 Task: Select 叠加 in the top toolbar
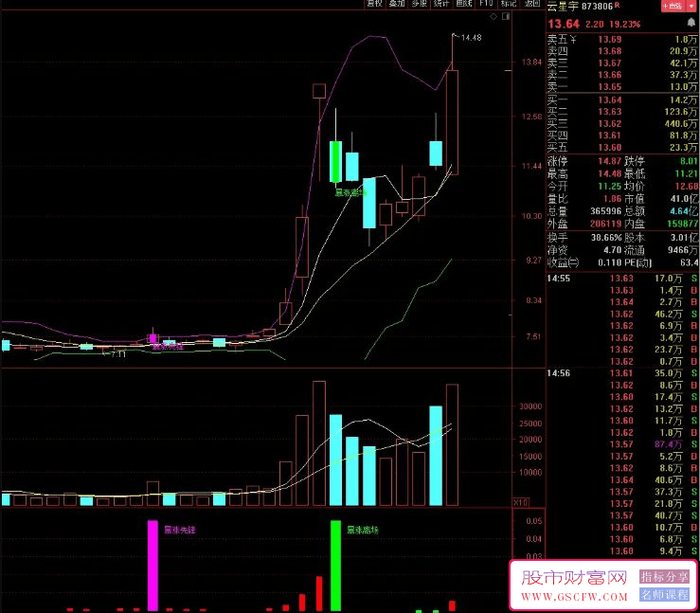click(397, 4)
